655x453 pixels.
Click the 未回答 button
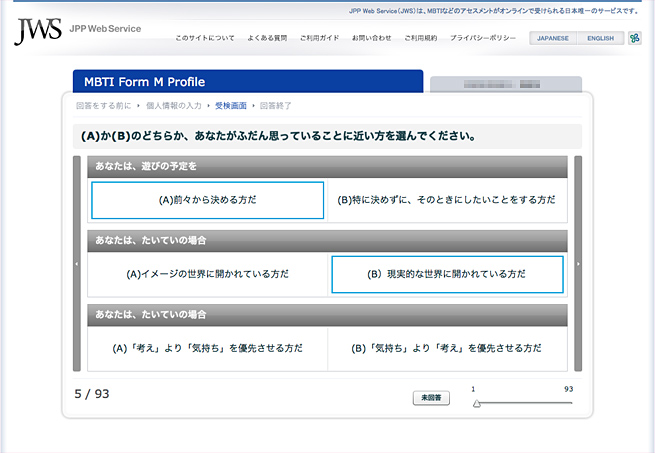431,398
